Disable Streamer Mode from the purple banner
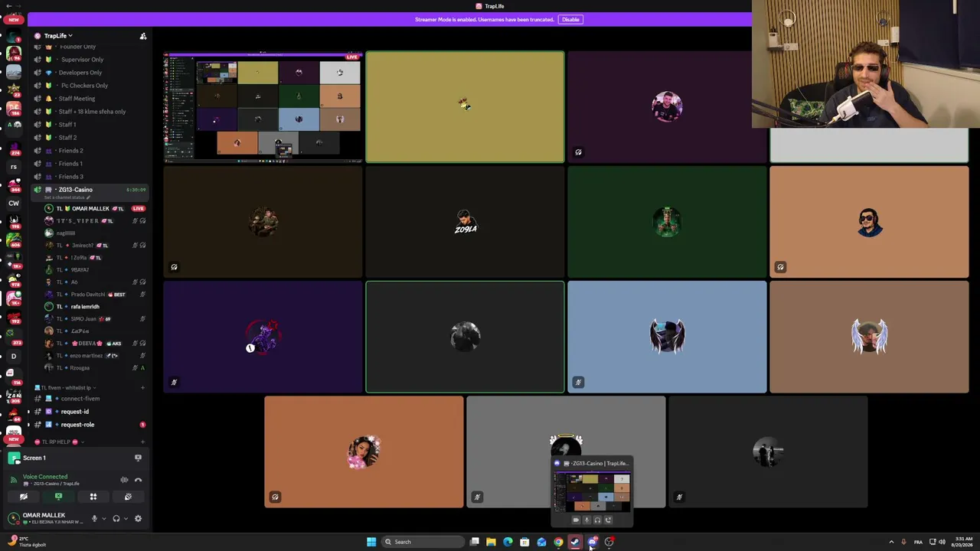Screen dimensions: 980x551 pos(570,19)
